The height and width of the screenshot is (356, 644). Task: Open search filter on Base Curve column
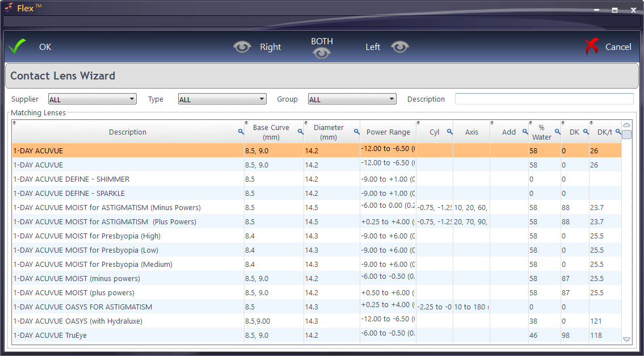coord(301,131)
